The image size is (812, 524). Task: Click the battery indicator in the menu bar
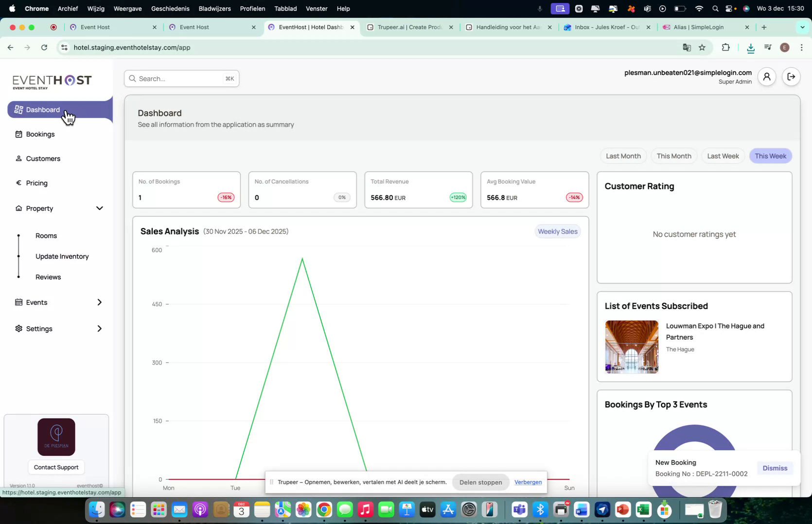click(680, 8)
